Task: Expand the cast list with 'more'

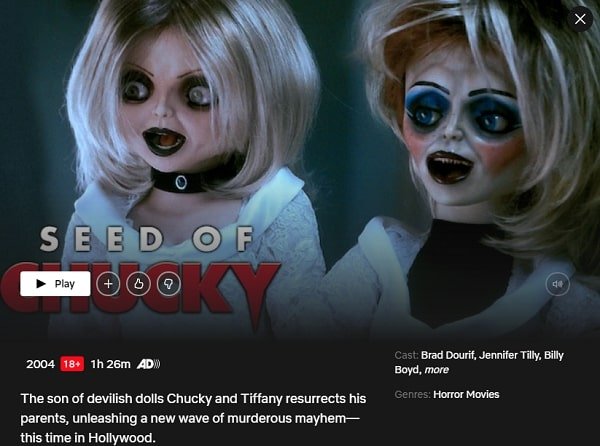Action: 437,370
